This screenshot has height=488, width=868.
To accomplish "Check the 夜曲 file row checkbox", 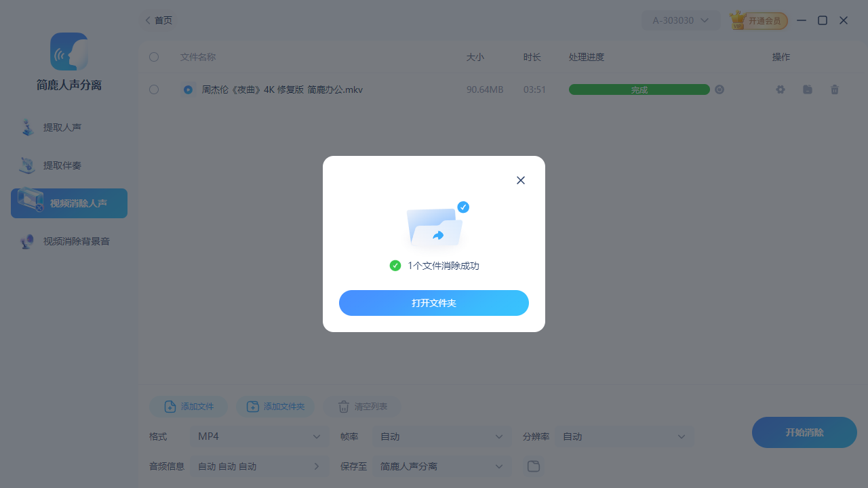I will 154,89.
